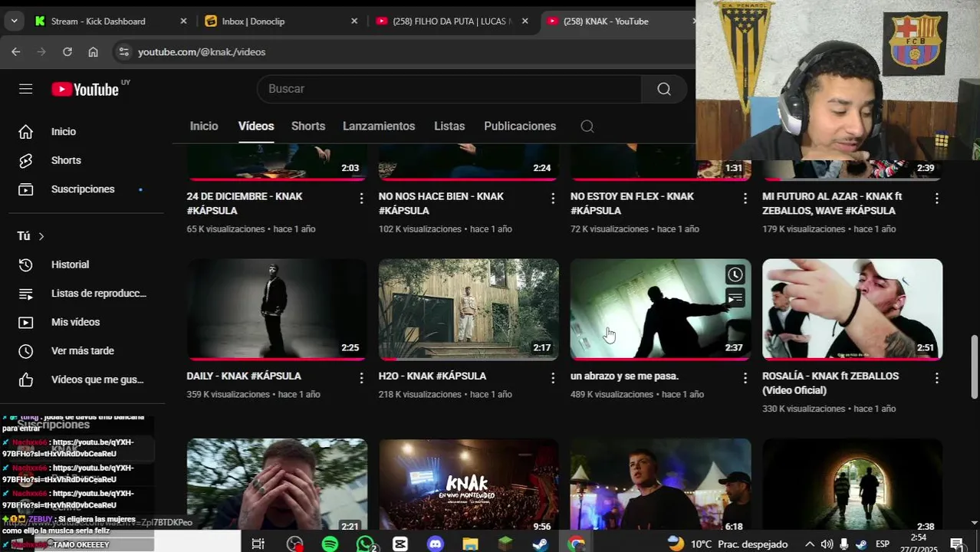Viewport: 980px width, 552px height.
Task: Click the Historial clock icon
Action: coord(26,264)
